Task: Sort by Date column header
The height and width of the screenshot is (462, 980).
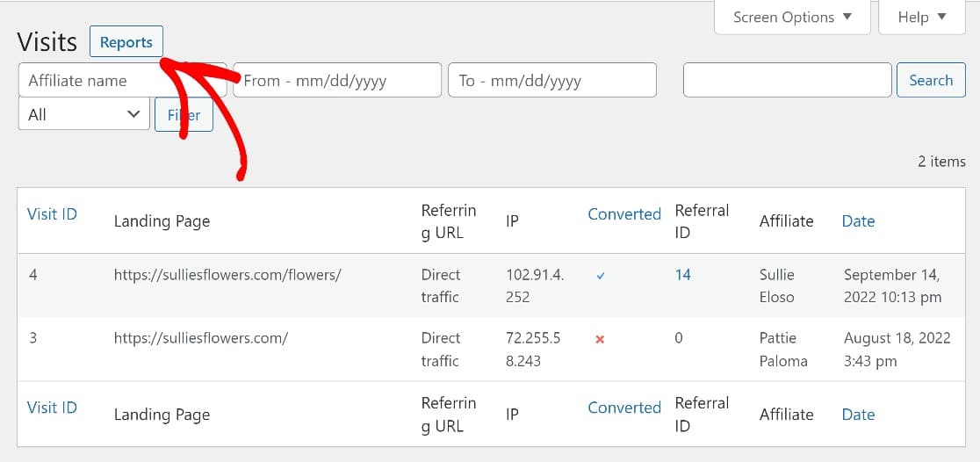Action: (858, 221)
